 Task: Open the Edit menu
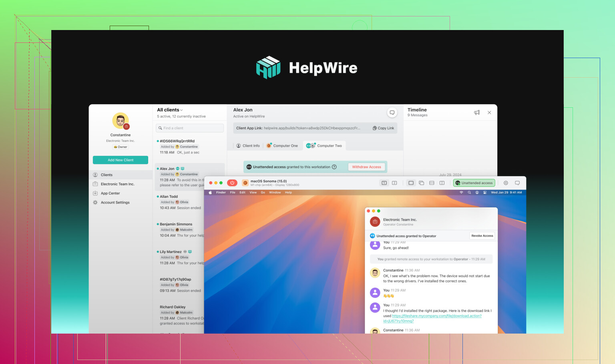click(x=242, y=193)
